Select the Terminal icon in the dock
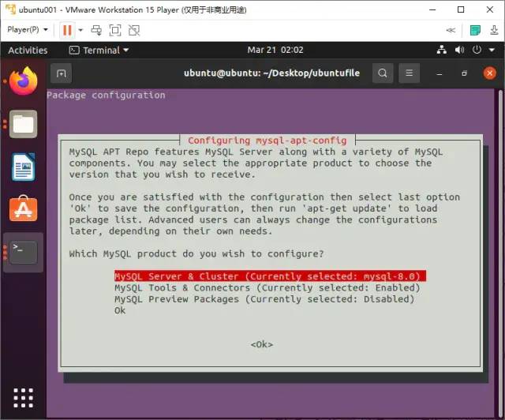 (23, 252)
